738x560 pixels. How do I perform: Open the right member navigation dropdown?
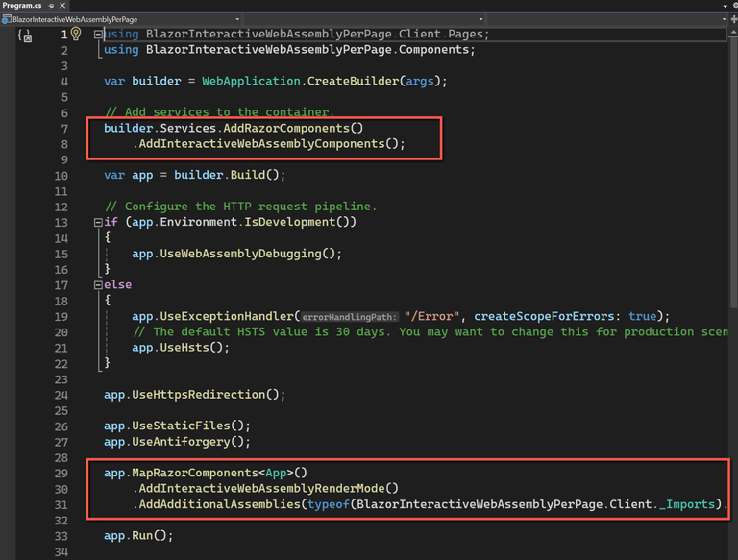[x=722, y=19]
